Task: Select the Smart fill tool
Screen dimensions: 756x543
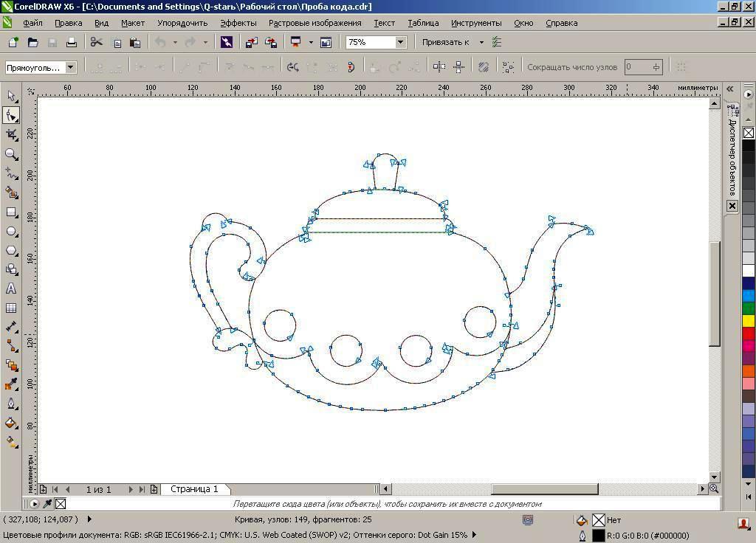Action: pos(11,193)
